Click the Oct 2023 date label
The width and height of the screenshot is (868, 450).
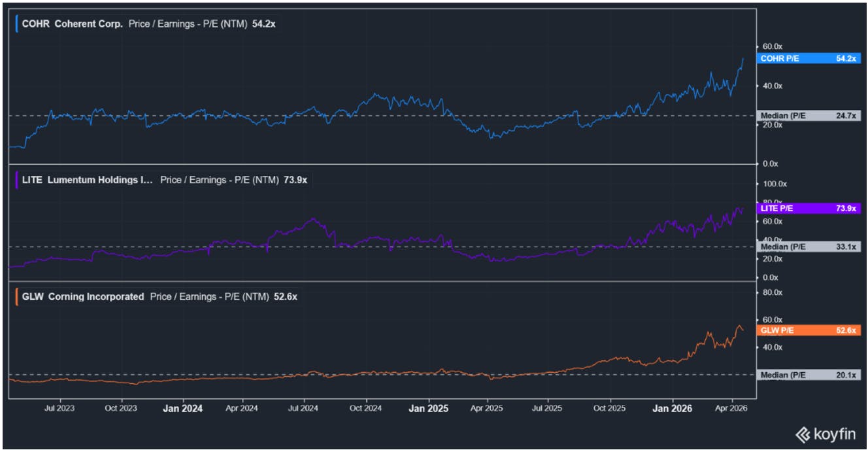(121, 408)
